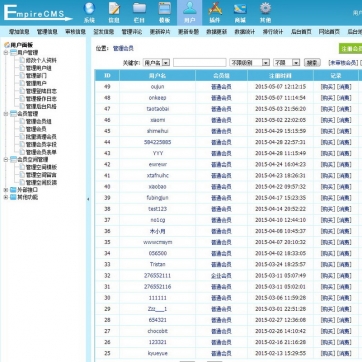Open 更新专题 in the shortcut bar

coord(188,32)
